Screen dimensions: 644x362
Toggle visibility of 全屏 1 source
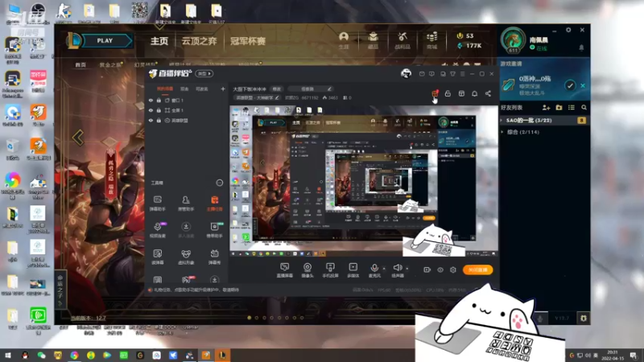[151, 110]
